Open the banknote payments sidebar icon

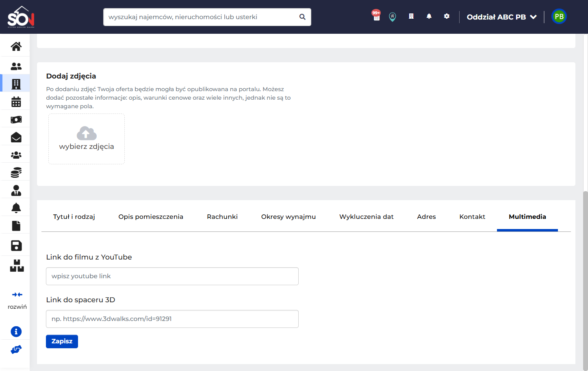pos(16,120)
